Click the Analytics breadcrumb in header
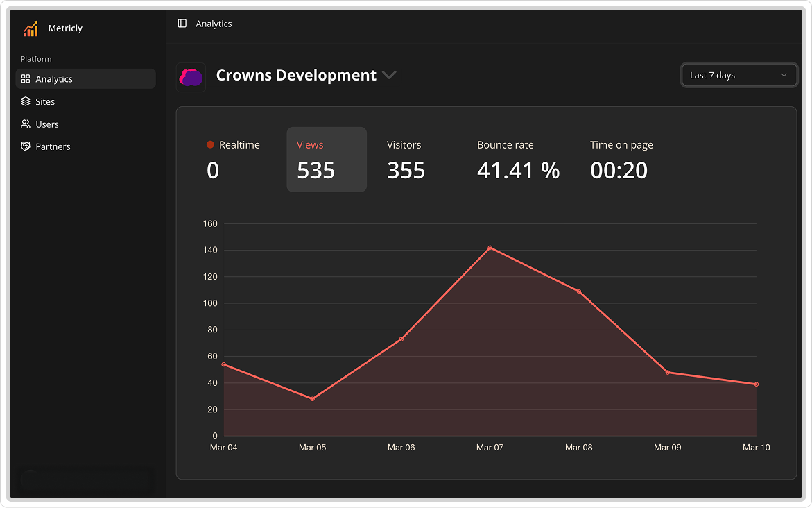The width and height of the screenshot is (812, 508). pyautogui.click(x=214, y=24)
